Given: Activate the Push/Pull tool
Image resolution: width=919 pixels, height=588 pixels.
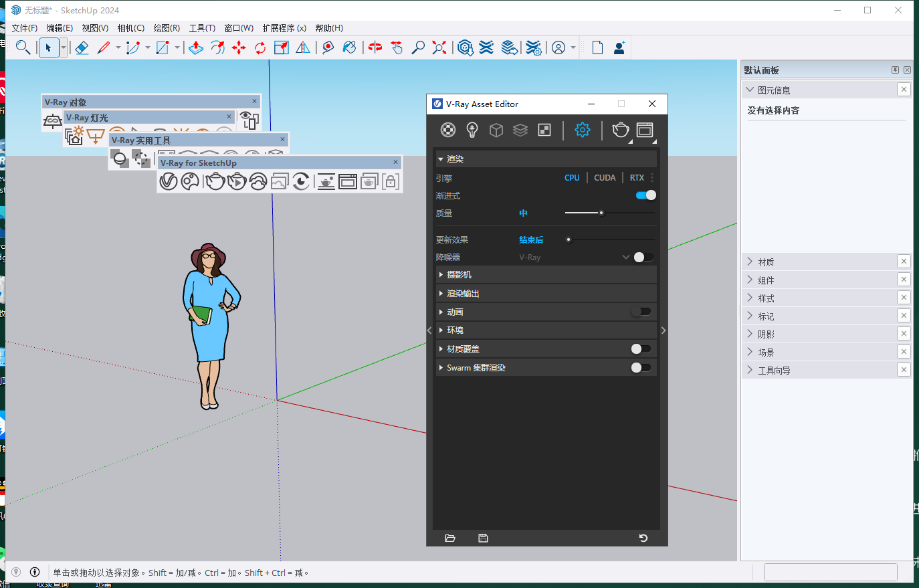Looking at the screenshot, I should coord(196,47).
